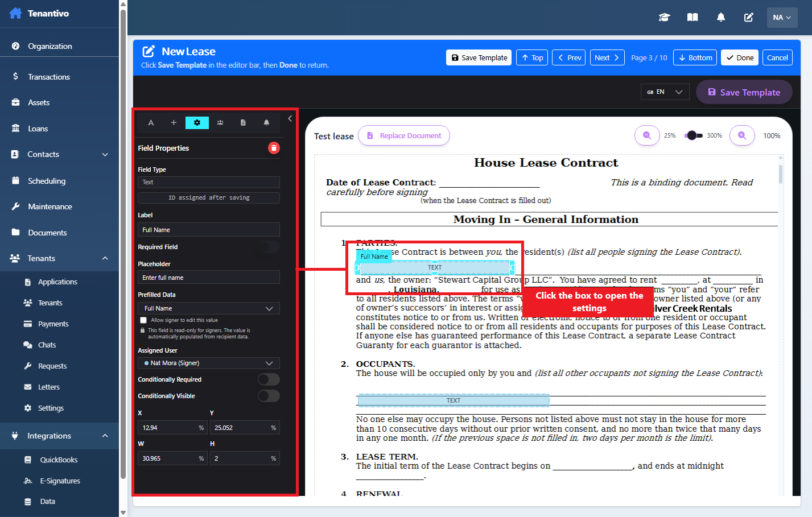The height and width of the screenshot is (517, 812).
Task: Open the notifications bell in top bar
Action: tap(721, 18)
